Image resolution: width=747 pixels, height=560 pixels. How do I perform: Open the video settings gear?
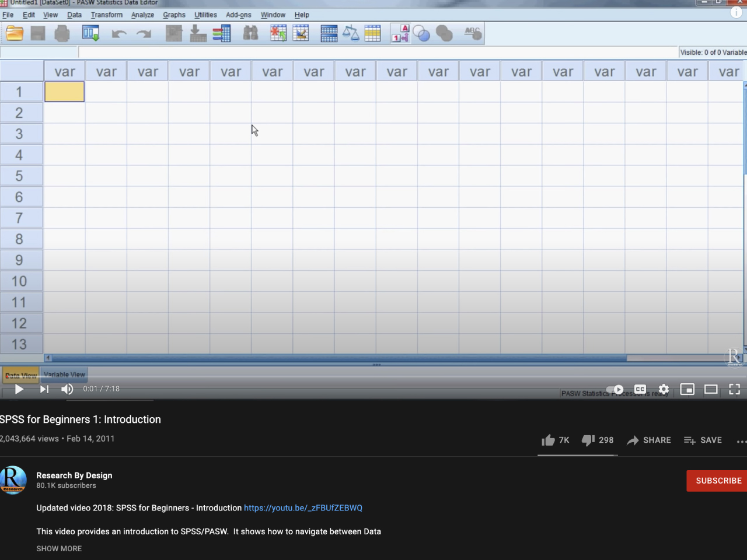664,389
